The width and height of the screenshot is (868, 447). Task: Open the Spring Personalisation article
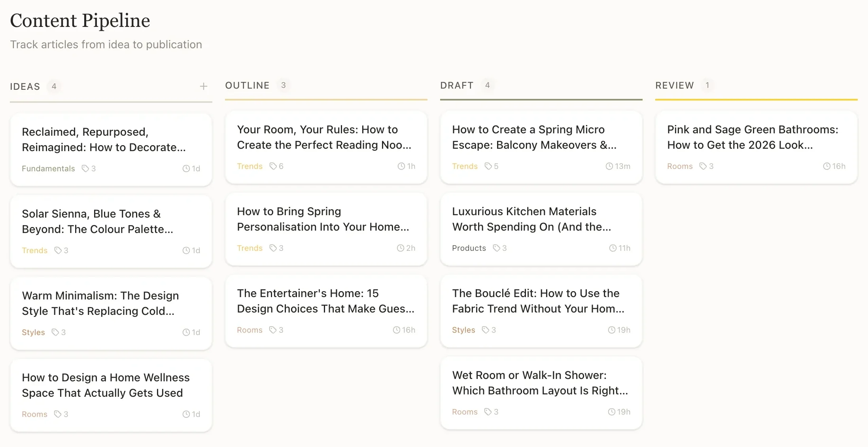(x=326, y=229)
